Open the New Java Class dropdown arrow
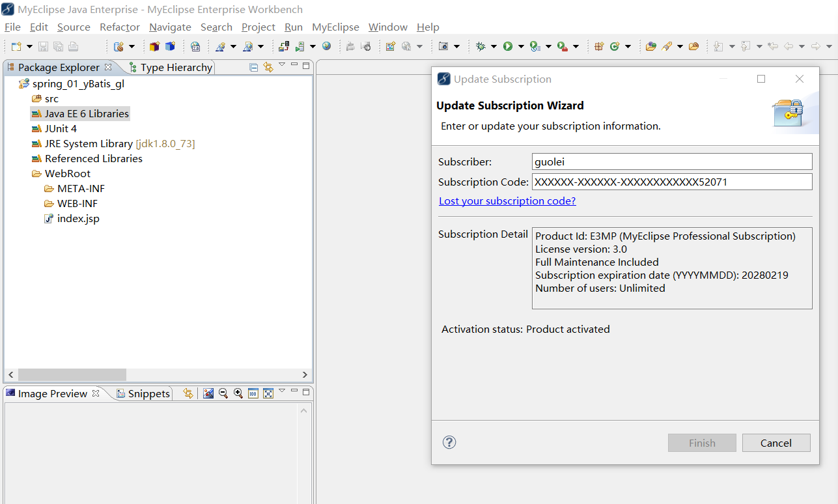 (628, 46)
